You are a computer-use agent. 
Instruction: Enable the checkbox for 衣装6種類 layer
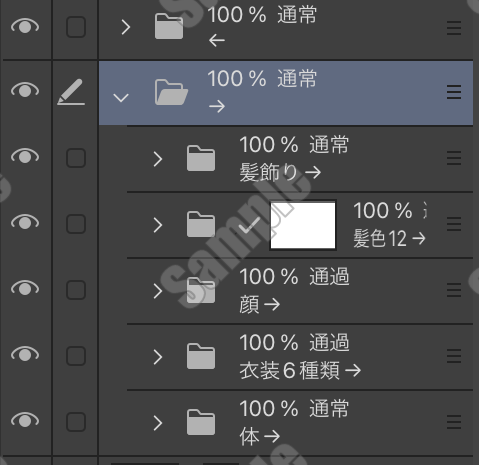pyautogui.click(x=76, y=356)
